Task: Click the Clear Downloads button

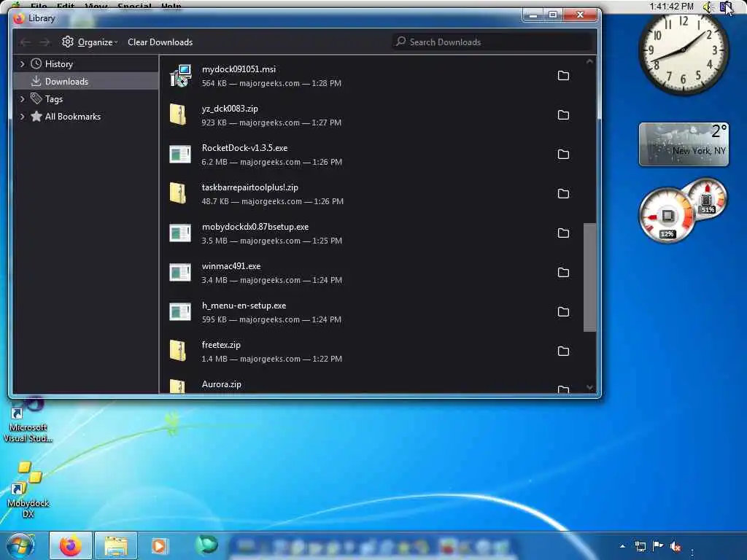Action: (x=160, y=42)
